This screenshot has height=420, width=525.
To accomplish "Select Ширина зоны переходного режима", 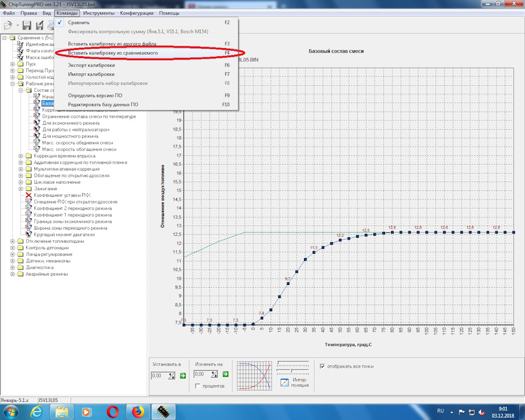I will 71,228.
